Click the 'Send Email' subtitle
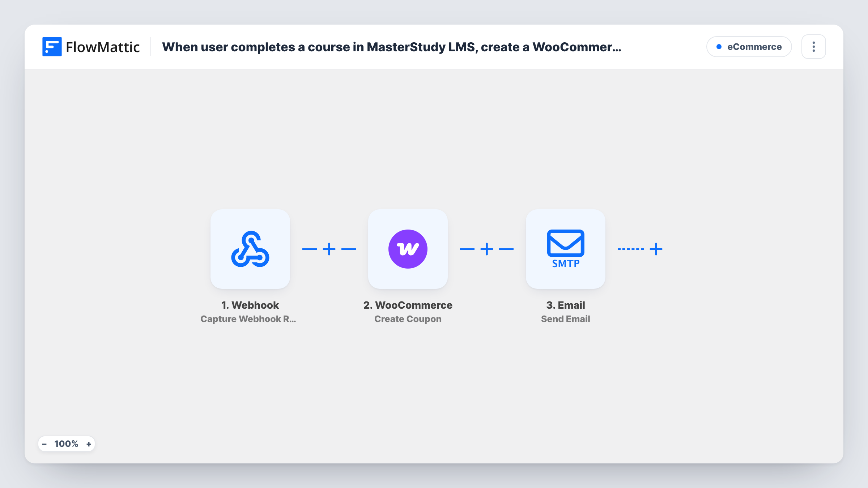This screenshot has height=488, width=868. point(566,319)
